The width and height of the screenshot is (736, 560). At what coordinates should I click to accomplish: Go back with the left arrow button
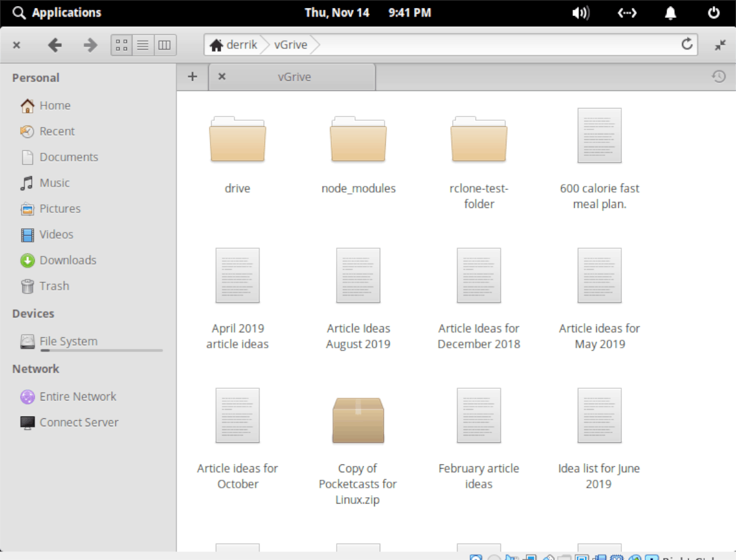55,45
